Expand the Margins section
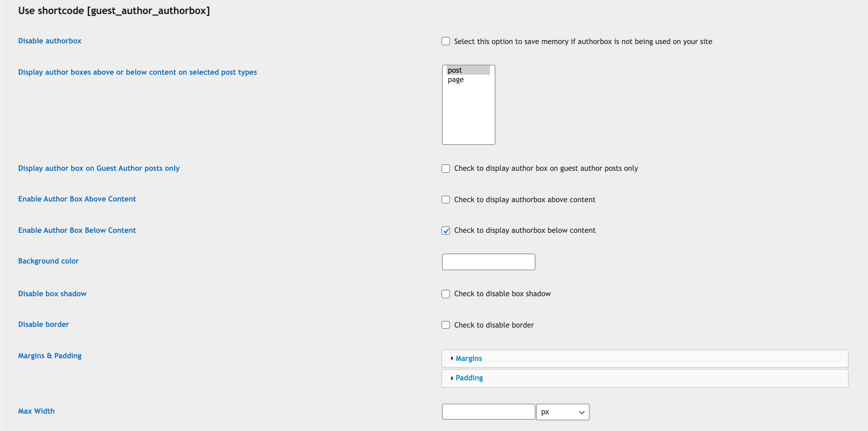868x431 pixels. coord(645,358)
